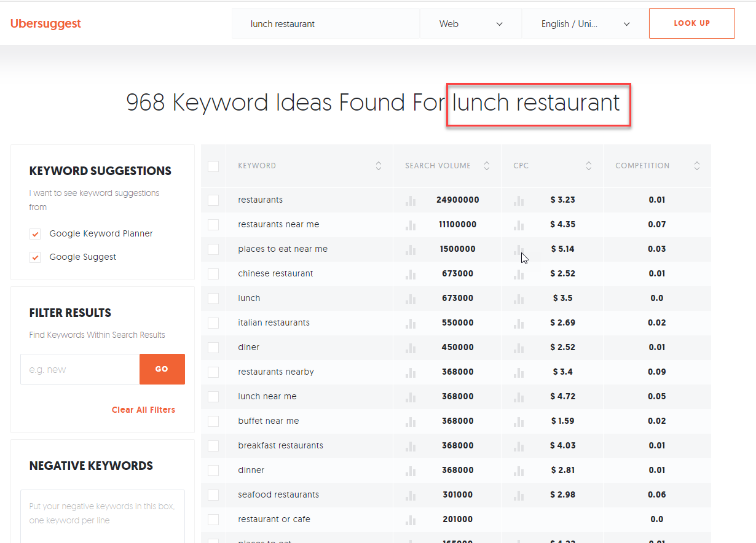Click the lunch restaurant search field
756x543 pixels.
[326, 24]
